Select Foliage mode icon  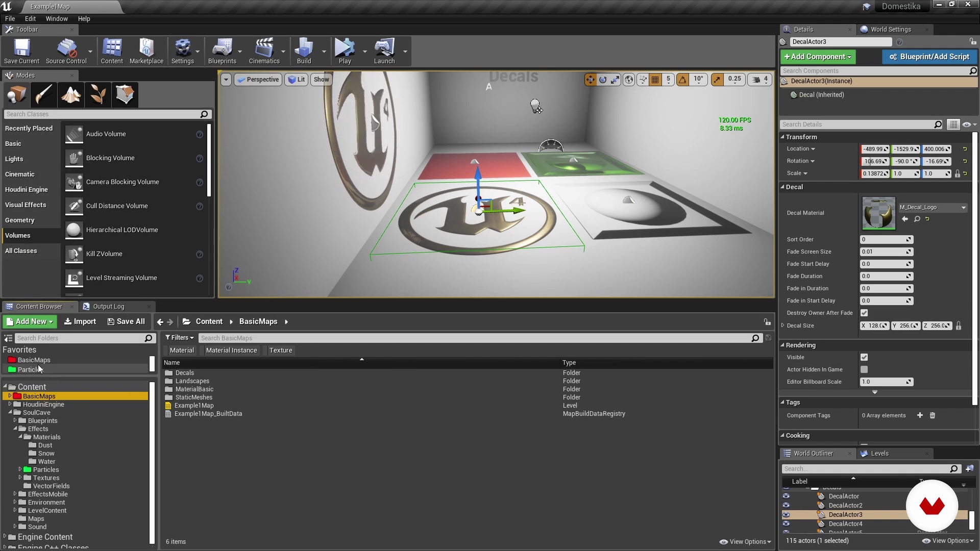tap(97, 94)
